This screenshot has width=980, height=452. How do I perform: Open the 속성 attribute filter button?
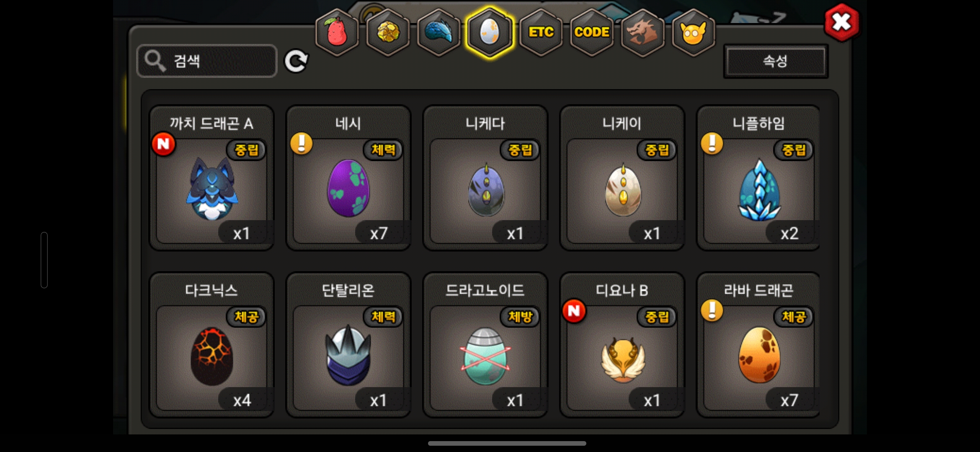tap(776, 61)
